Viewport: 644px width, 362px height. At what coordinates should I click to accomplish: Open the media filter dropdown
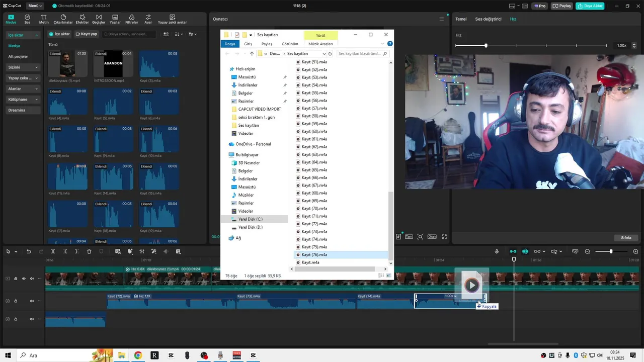[x=192, y=34]
